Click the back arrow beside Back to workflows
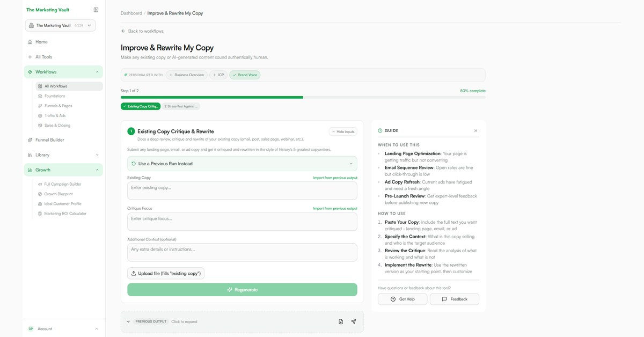The width and height of the screenshot is (644, 337). coord(123,31)
